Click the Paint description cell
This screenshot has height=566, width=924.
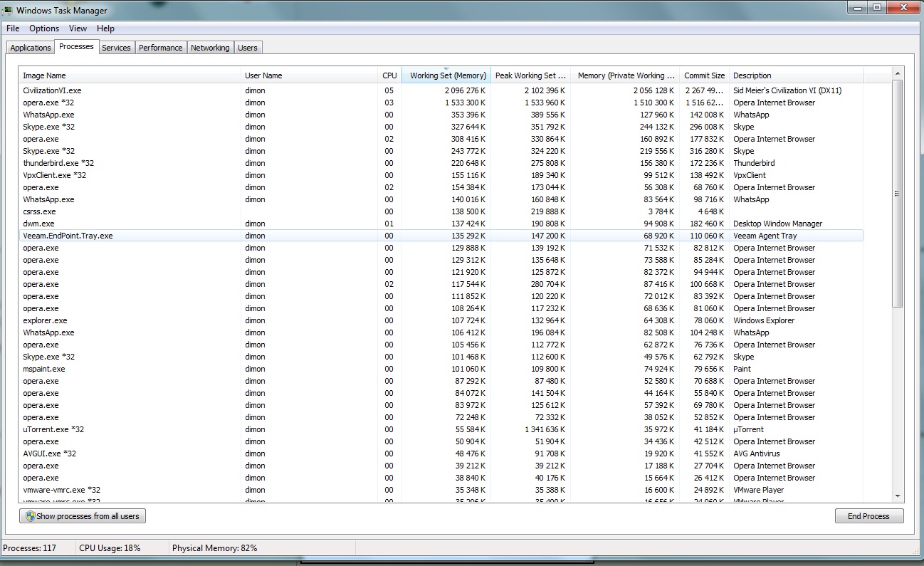tap(742, 369)
